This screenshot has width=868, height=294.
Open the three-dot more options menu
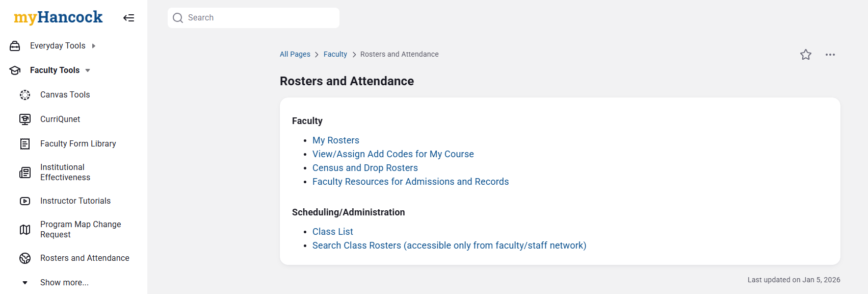pyautogui.click(x=830, y=55)
